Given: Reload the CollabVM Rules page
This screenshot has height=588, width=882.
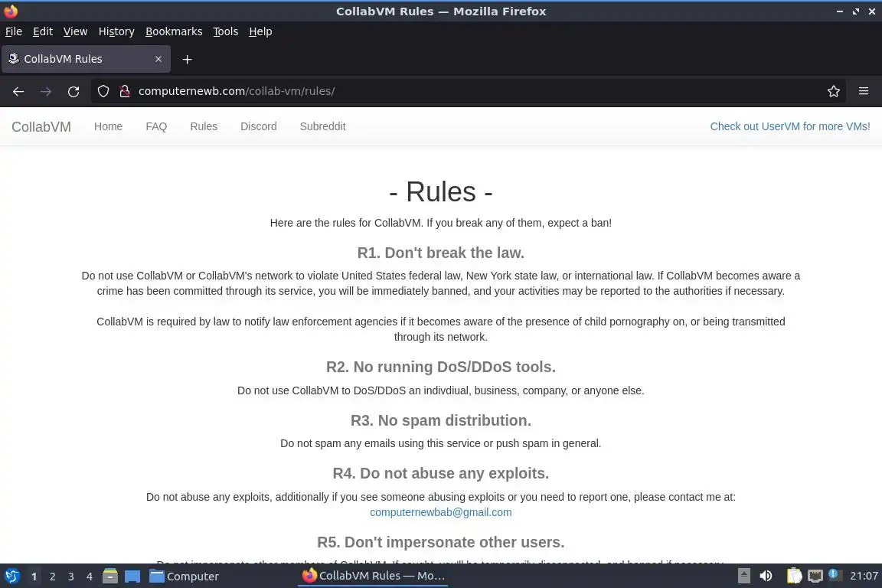Looking at the screenshot, I should pyautogui.click(x=73, y=92).
